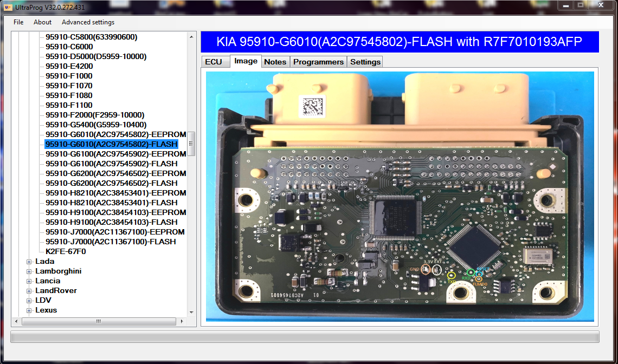Select 95910-G6010(A2C97545802)-EEPROM entry
Viewport: 618px width, 364px height.
(116, 134)
